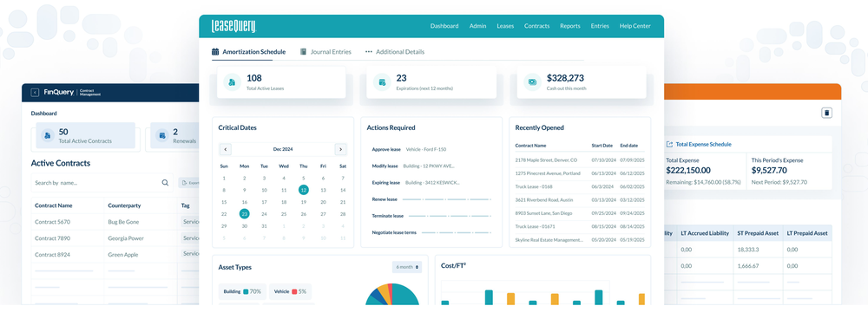Open the Help Center menu

(x=635, y=26)
